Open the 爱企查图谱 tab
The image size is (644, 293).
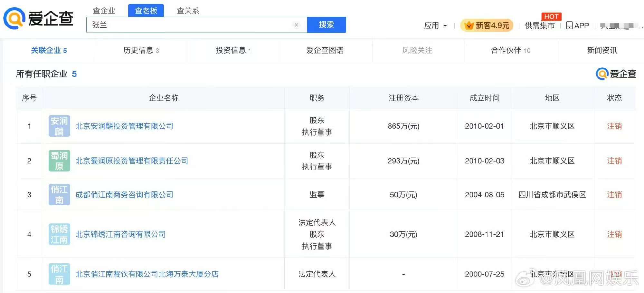(325, 50)
